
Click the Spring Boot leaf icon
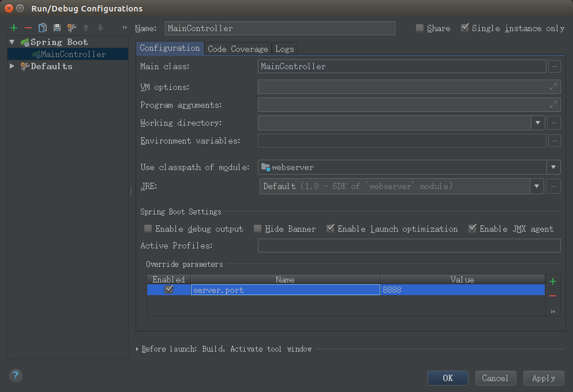25,43
